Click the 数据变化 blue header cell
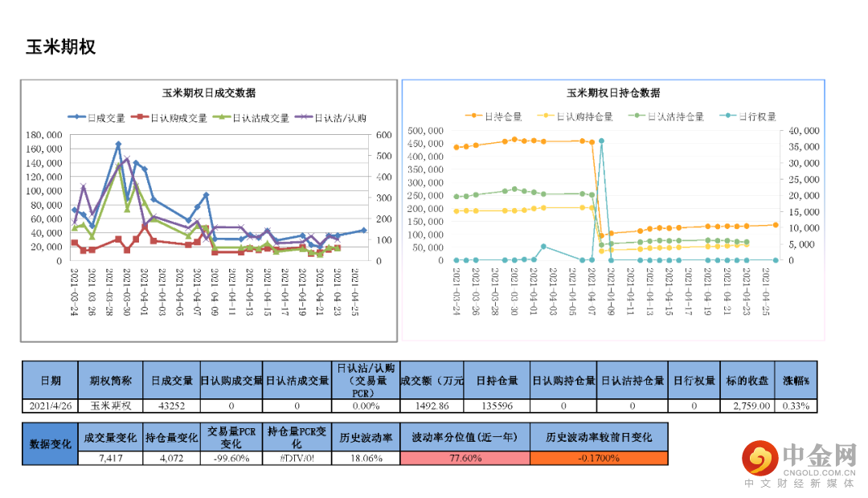Screen dimensions: 868x498 click(x=50, y=443)
